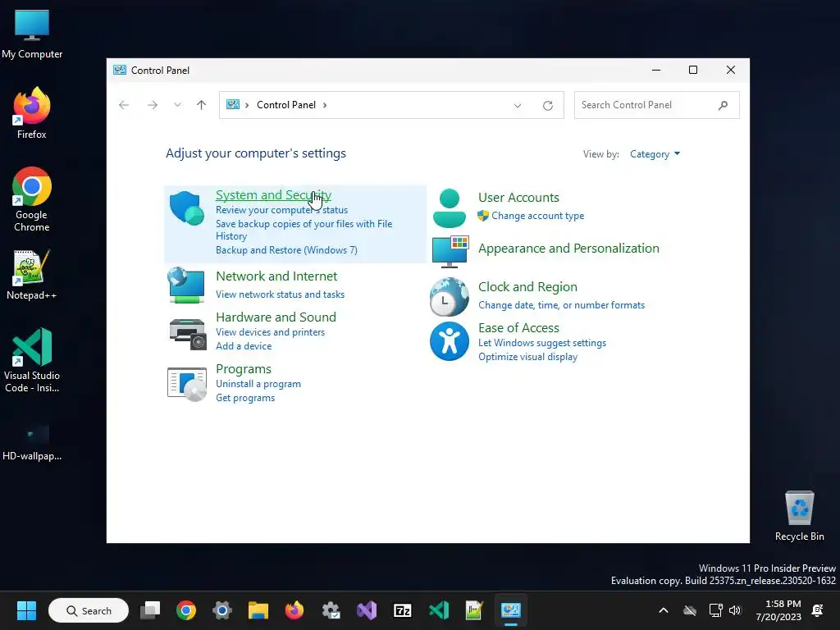840x630 pixels.
Task: Open the notifications bell in tray
Action: pos(818,610)
